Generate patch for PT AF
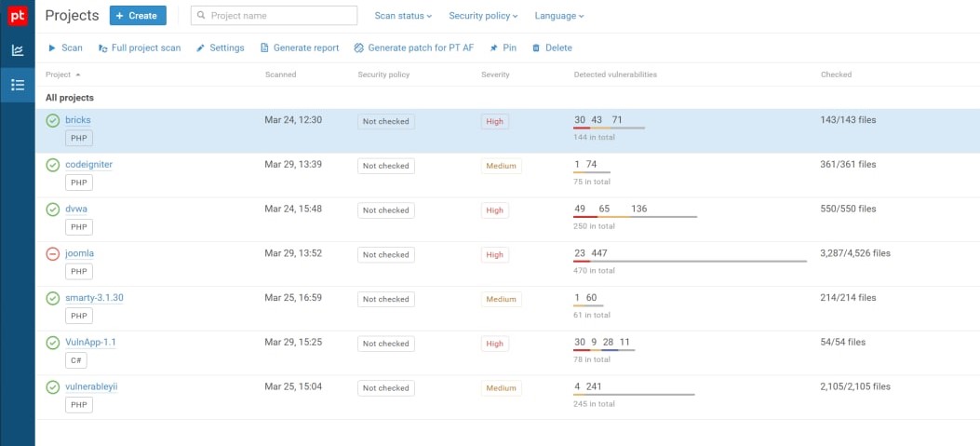980x446 pixels. 359,47
